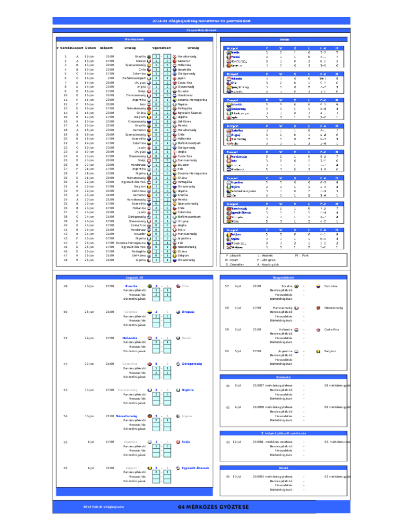Click the Hollandia winner name in match 51
Image resolution: width=400 pixels, height=532 pixels.
(x=130, y=338)
